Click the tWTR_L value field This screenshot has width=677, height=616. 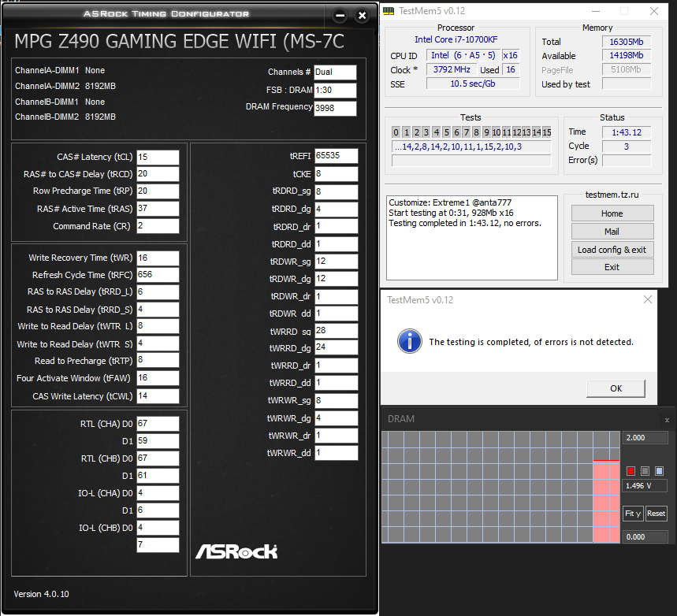(x=158, y=326)
